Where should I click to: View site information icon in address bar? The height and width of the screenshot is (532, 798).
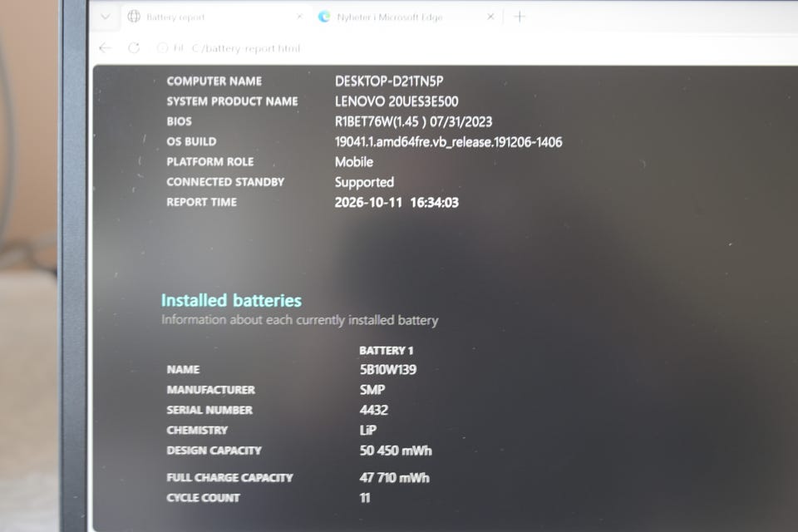tap(162, 48)
